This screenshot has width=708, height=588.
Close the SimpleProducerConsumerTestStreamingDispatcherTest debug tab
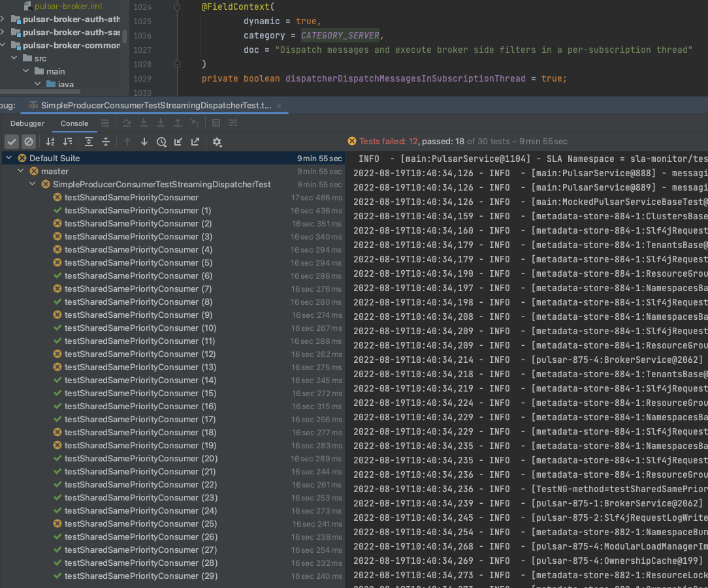[279, 106]
